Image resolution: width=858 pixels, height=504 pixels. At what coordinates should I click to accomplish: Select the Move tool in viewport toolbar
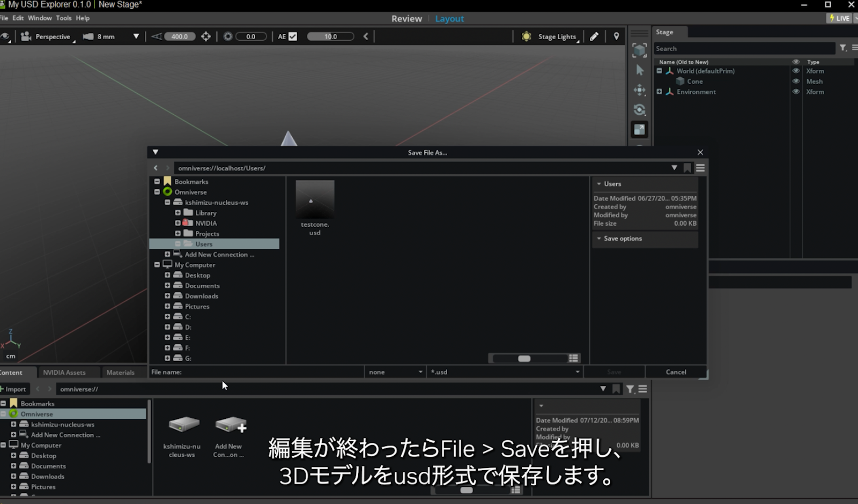(x=639, y=90)
